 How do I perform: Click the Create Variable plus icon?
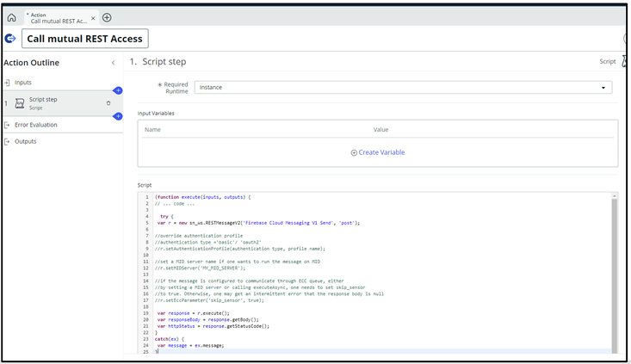click(354, 153)
